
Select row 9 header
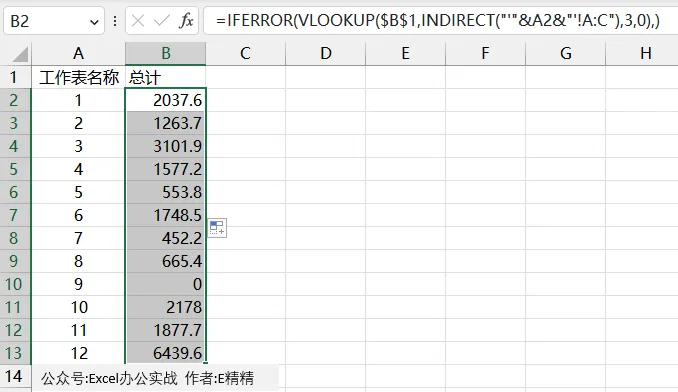click(x=15, y=261)
